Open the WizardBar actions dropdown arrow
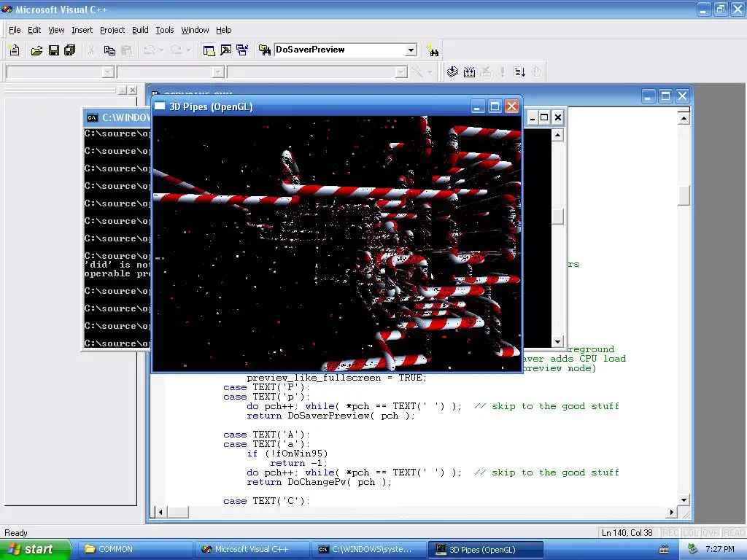 click(430, 72)
